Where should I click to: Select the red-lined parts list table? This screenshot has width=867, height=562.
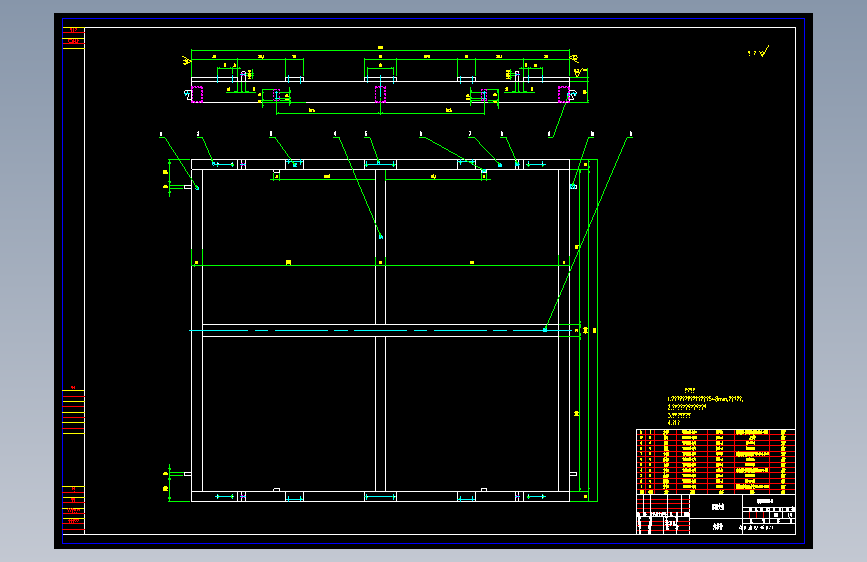(x=715, y=461)
